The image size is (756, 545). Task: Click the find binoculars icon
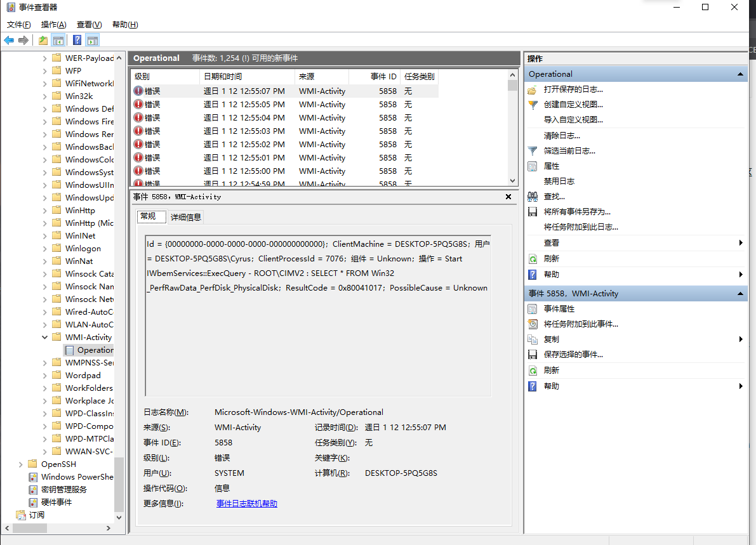[533, 197]
